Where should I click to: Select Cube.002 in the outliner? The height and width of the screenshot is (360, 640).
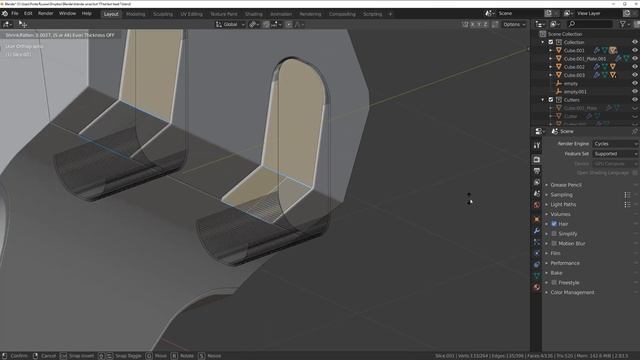(x=574, y=67)
